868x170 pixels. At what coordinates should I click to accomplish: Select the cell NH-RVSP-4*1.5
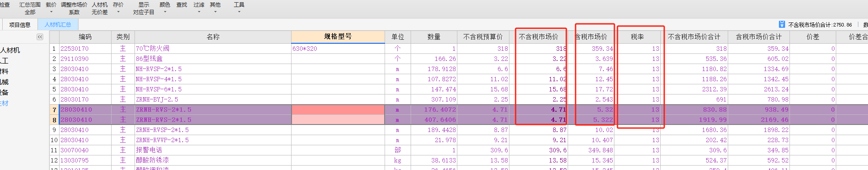point(213,79)
